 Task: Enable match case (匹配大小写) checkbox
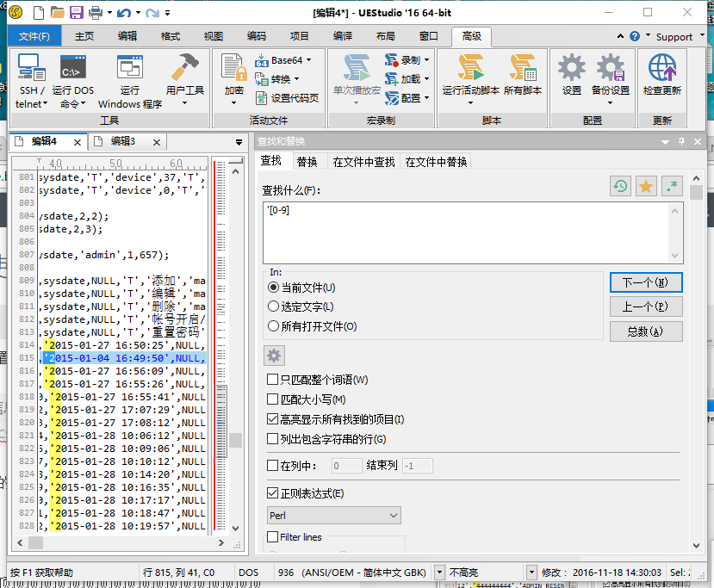272,399
